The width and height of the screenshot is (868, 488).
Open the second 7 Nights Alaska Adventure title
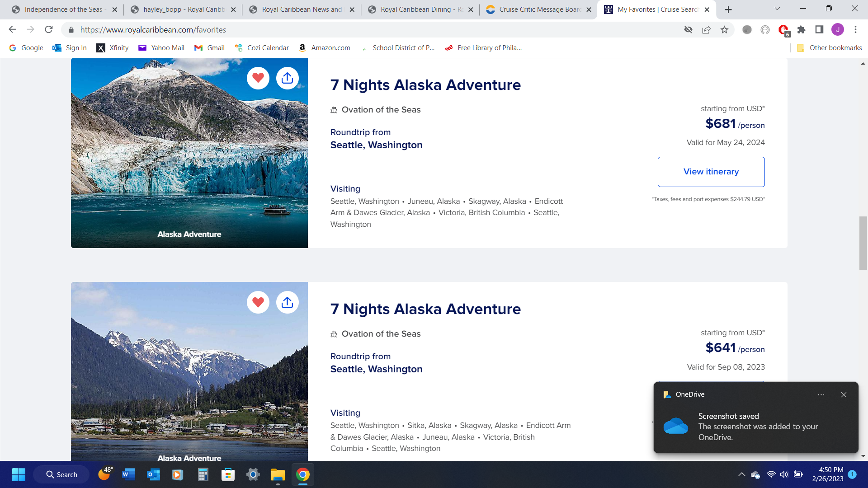(x=425, y=309)
